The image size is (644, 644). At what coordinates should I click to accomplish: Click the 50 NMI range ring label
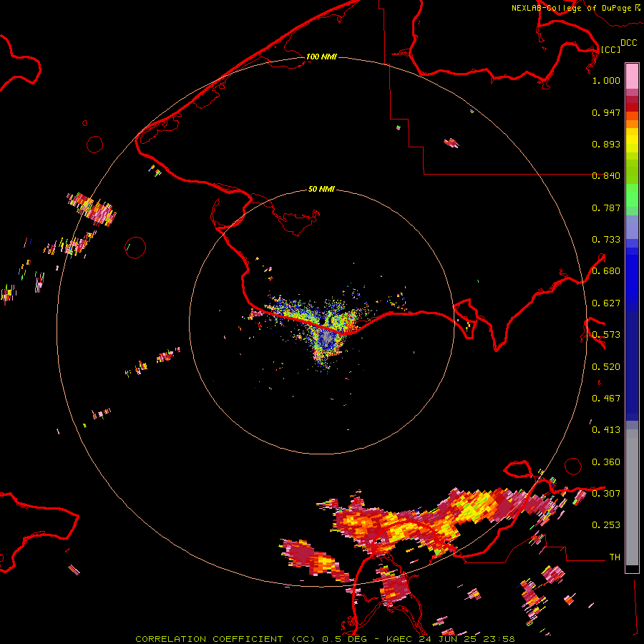pos(321,189)
